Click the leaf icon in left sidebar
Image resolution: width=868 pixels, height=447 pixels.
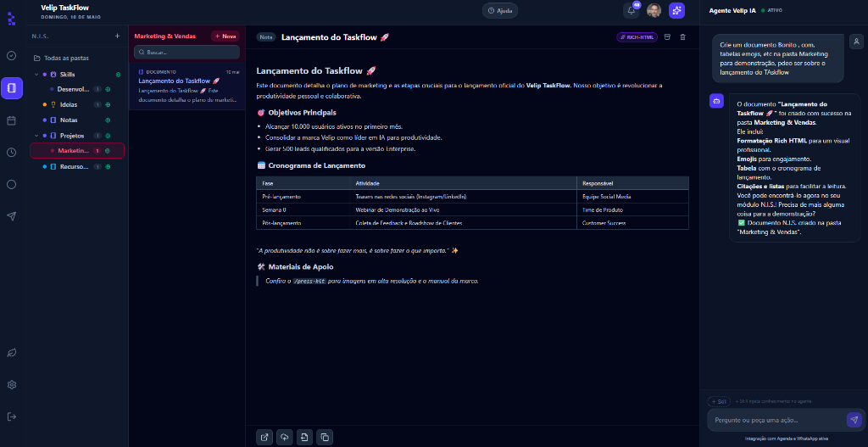pos(12,353)
